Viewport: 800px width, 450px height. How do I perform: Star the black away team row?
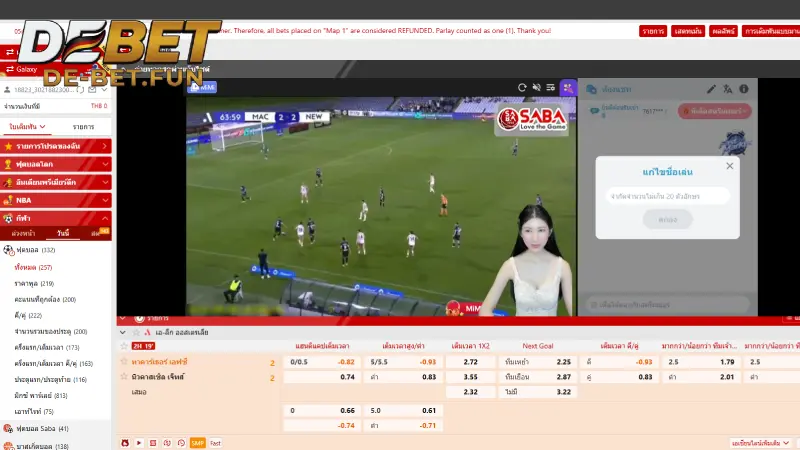tap(124, 377)
